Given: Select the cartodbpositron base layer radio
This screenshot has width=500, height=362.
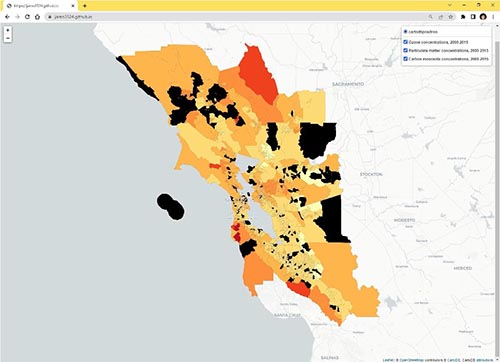Looking at the screenshot, I should pos(406,32).
